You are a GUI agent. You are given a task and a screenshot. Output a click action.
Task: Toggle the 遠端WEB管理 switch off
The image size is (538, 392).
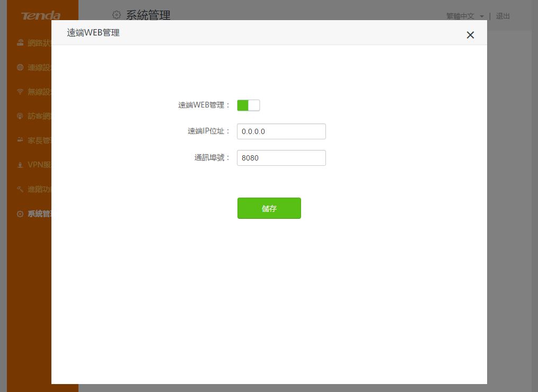tap(249, 105)
